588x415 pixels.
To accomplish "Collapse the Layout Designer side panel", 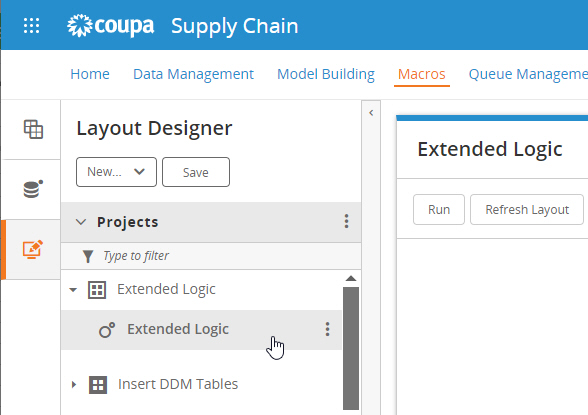I will coord(371,113).
